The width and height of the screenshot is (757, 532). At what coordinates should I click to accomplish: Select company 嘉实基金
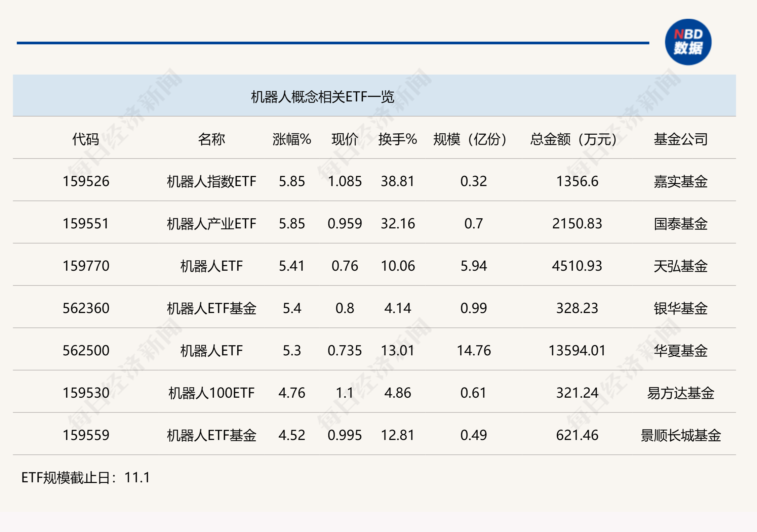pos(681,181)
